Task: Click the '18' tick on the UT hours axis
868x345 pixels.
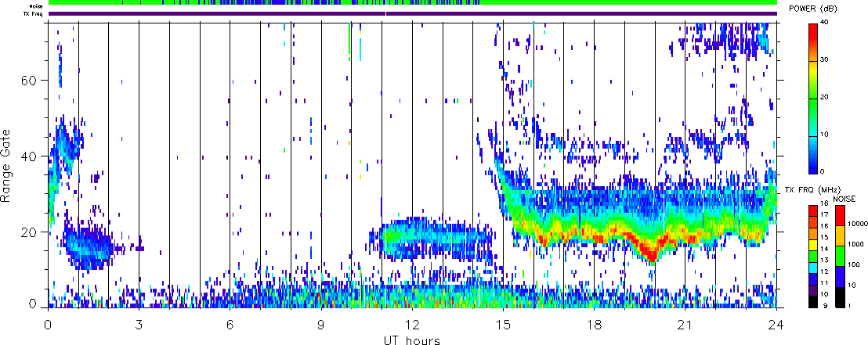Action: 594,325
